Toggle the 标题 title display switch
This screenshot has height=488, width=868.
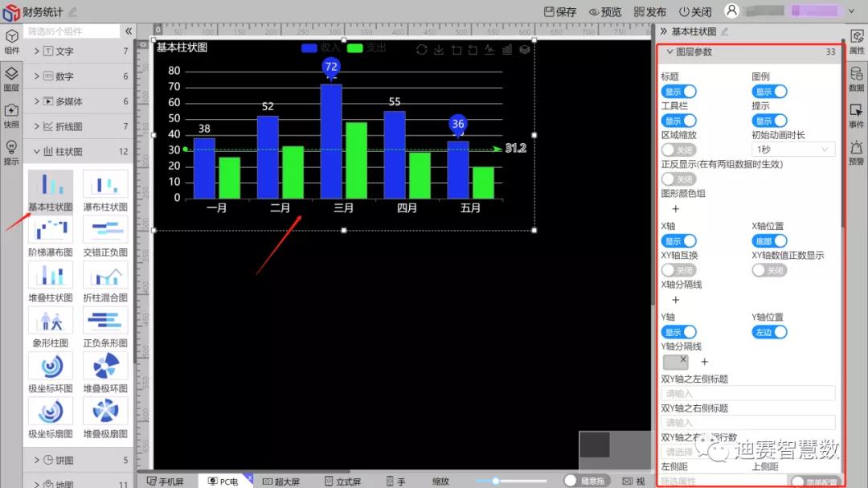[678, 92]
